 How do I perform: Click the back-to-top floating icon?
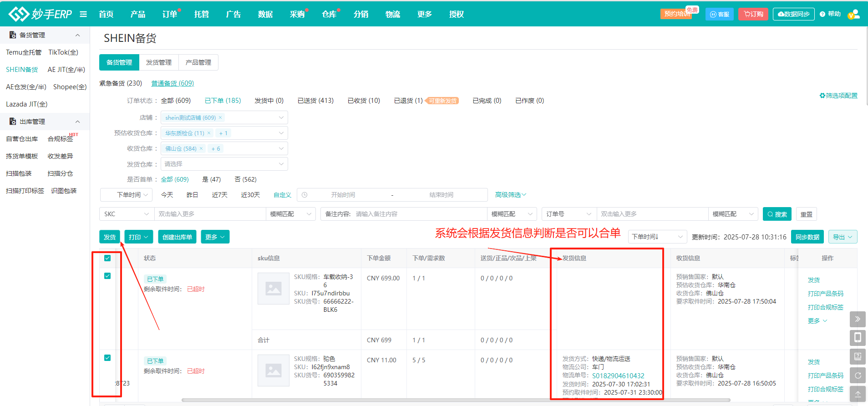(x=858, y=394)
